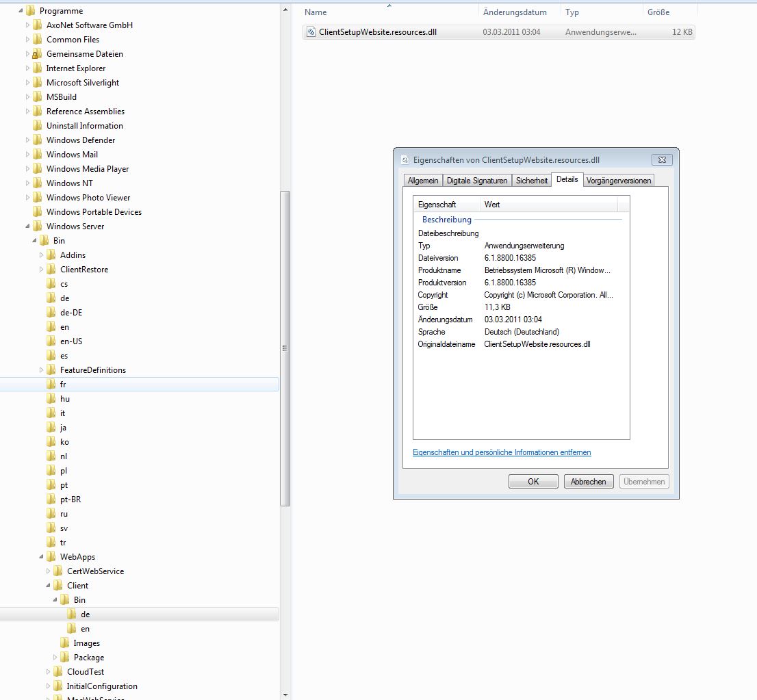This screenshot has height=700, width=757.
Task: Expand the FeatureDefinitions folder node
Action: tap(41, 370)
